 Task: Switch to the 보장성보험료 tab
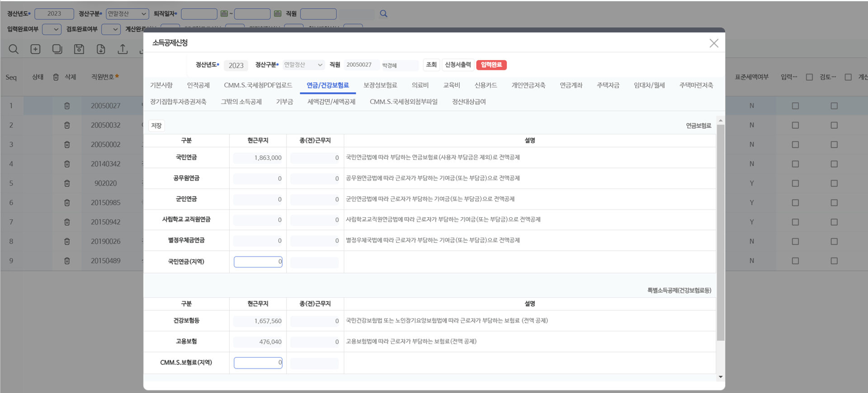click(380, 85)
